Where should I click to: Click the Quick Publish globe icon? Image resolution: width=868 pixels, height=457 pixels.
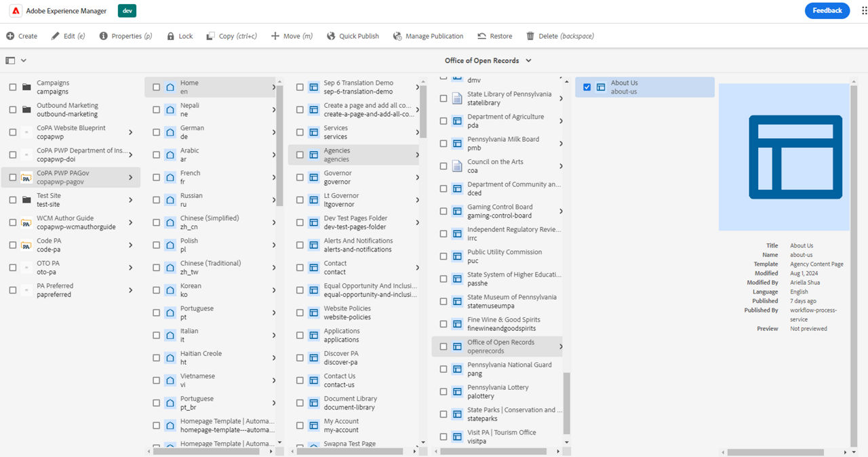tap(331, 36)
